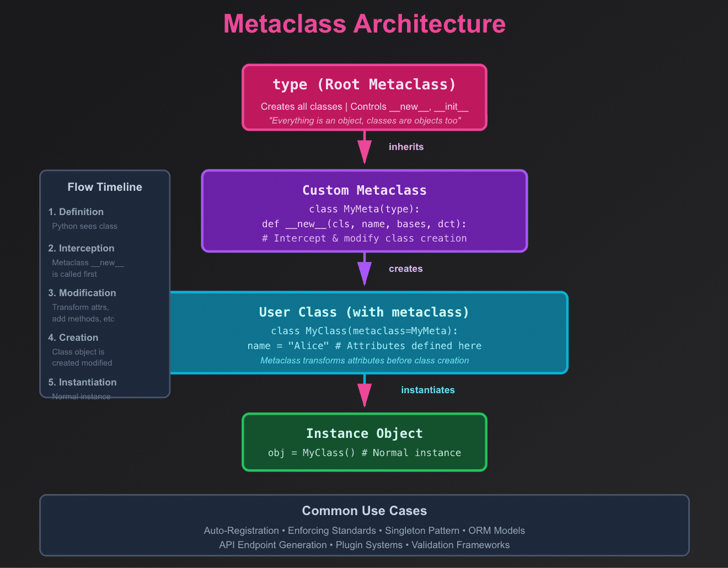Click the pink arrow labeled inherits
The image size is (728, 568).
[x=365, y=149]
